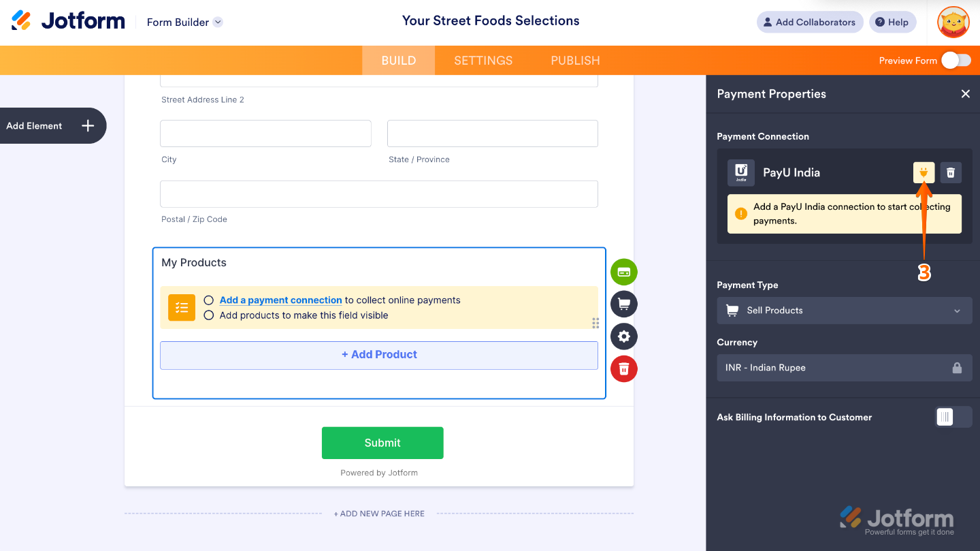Switch to the PUBLISH tab
Screen dimensions: 980x551
click(x=575, y=60)
